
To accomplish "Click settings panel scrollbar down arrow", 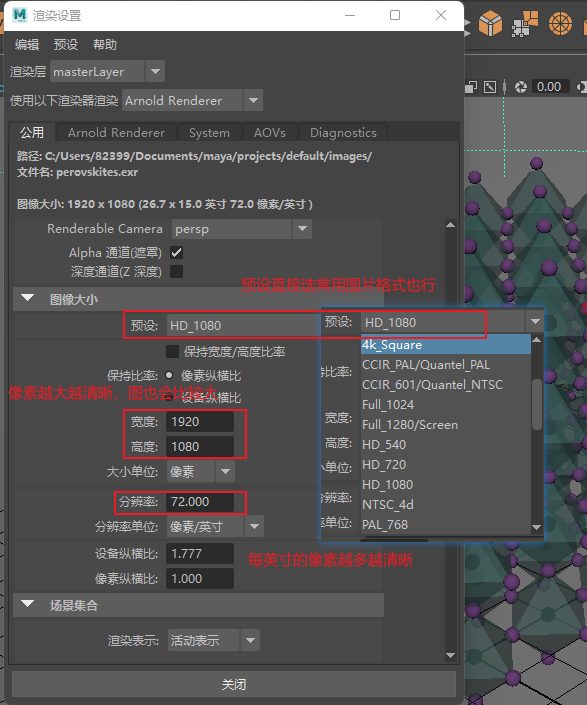I will 450,656.
